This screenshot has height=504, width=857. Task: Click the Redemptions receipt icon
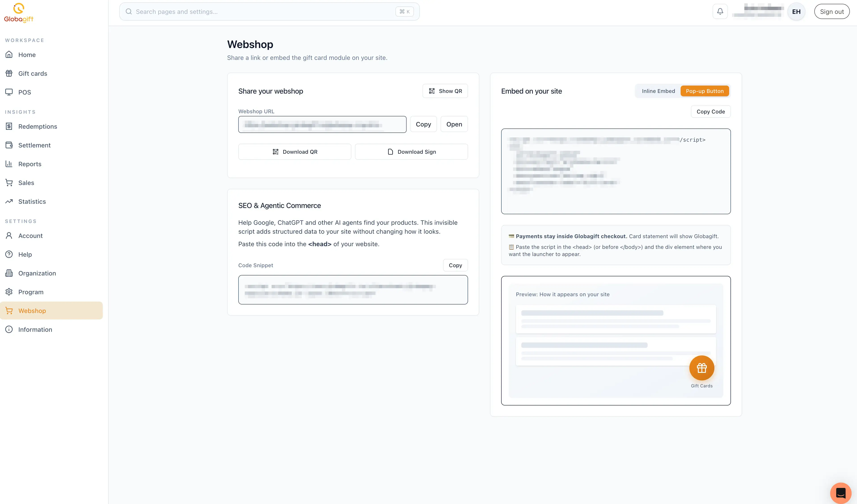(x=9, y=126)
